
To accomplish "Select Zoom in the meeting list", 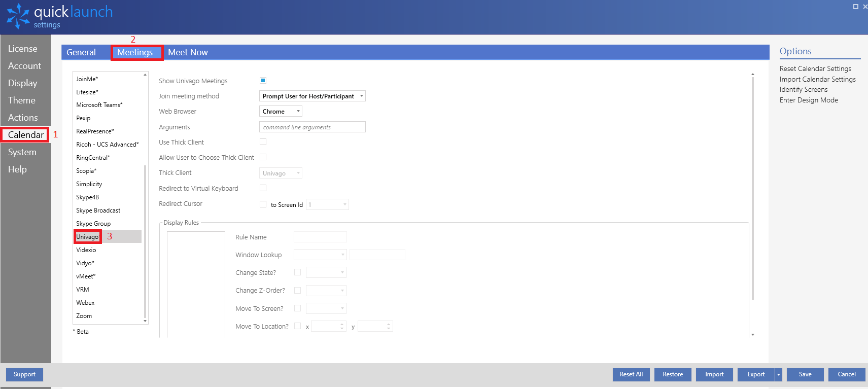I will click(x=107, y=316).
